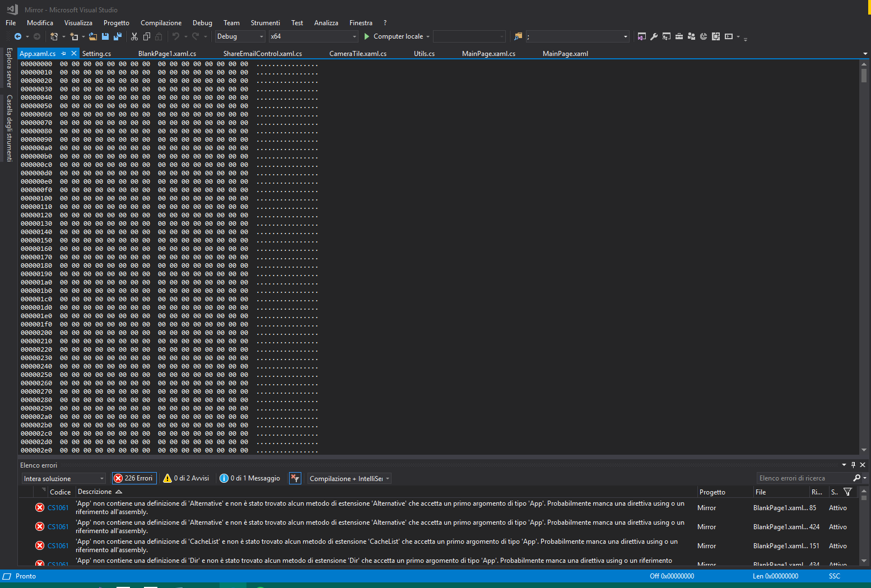Click the Open File folder icon
The height and width of the screenshot is (588, 871).
pos(93,36)
